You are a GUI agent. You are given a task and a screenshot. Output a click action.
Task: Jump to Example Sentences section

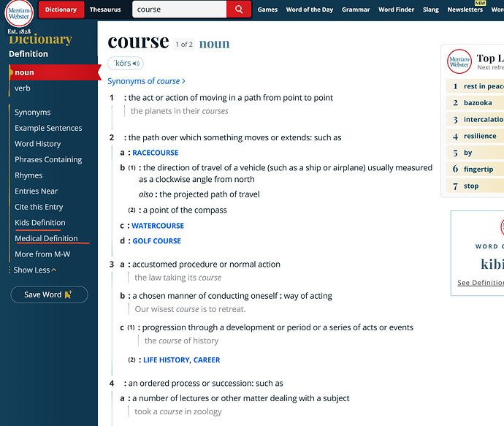[48, 128]
